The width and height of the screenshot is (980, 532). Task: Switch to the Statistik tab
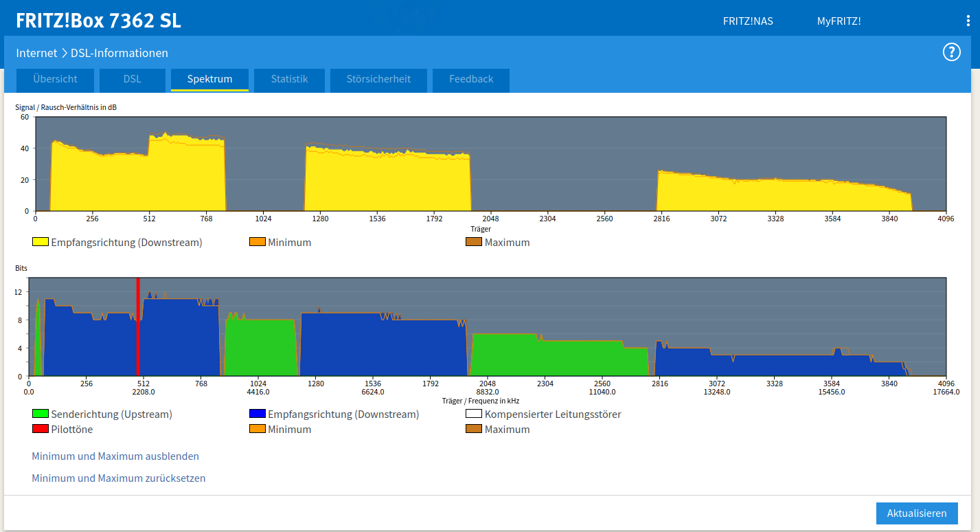click(289, 79)
